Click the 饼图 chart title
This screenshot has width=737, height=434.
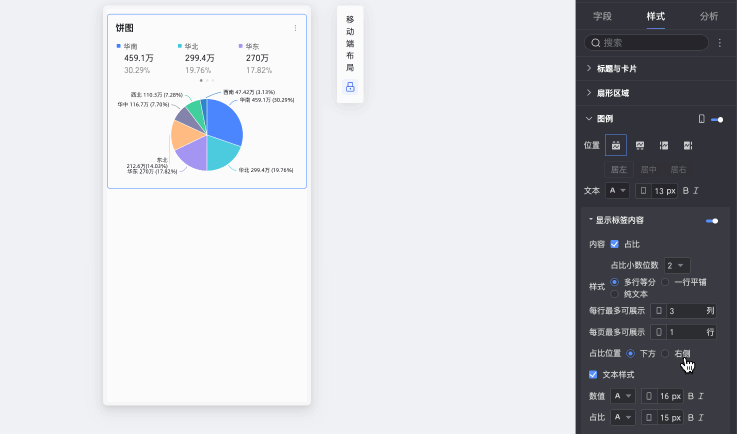tap(125, 28)
